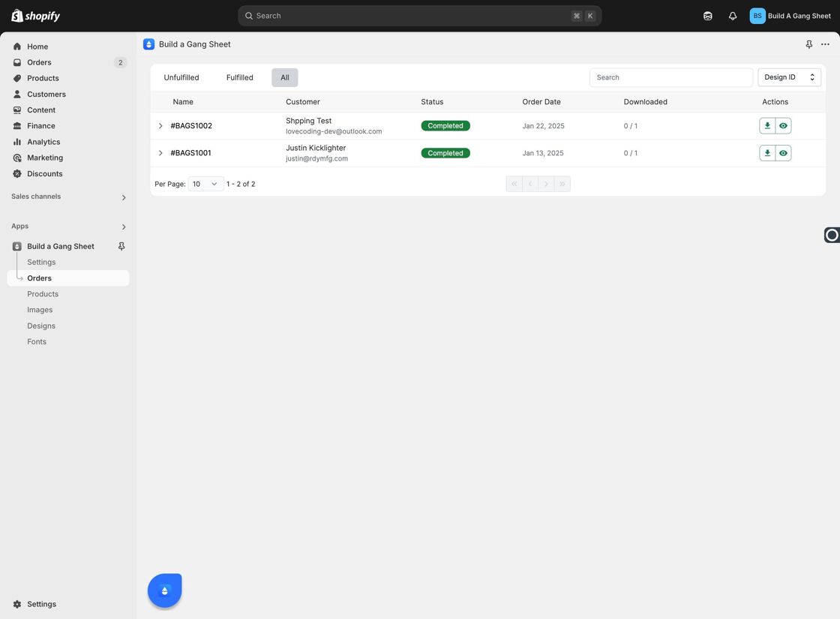Click the top Shopify search bar
The width and height of the screenshot is (840, 619).
click(419, 16)
